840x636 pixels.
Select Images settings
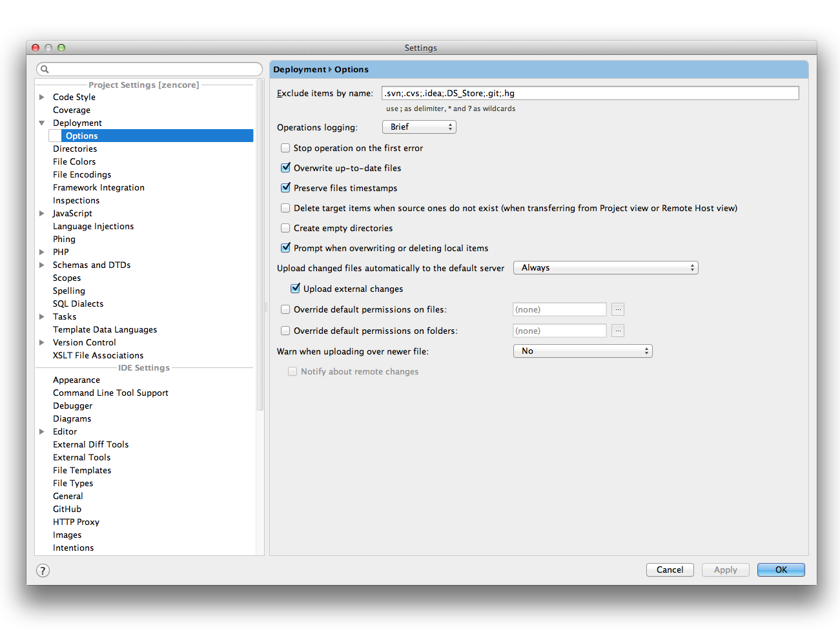(67, 535)
